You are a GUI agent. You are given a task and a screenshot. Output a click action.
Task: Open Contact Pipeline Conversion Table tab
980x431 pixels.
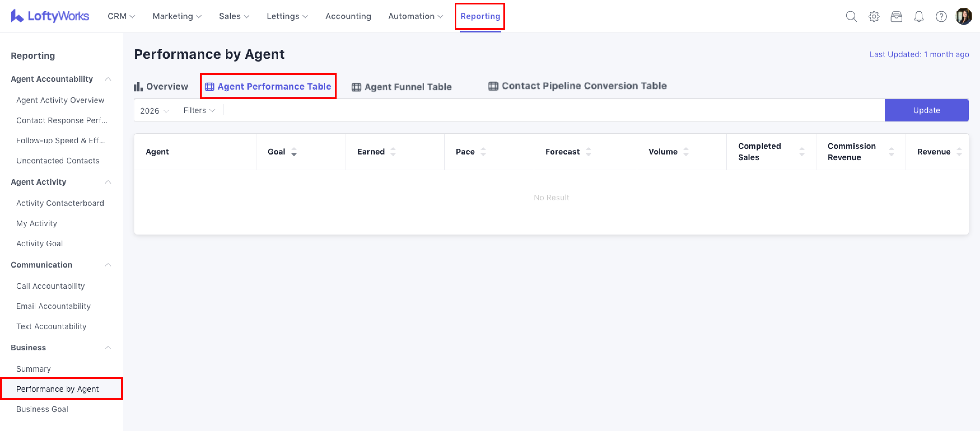(577, 86)
